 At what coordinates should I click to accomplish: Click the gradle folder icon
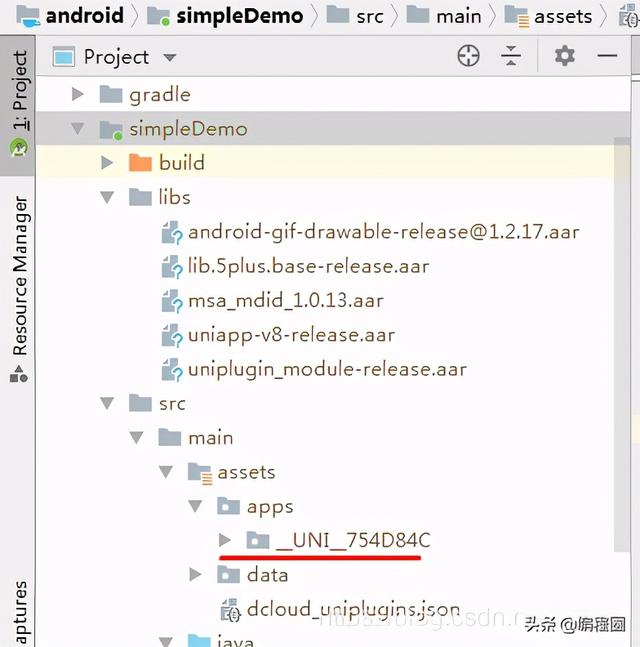[111, 94]
